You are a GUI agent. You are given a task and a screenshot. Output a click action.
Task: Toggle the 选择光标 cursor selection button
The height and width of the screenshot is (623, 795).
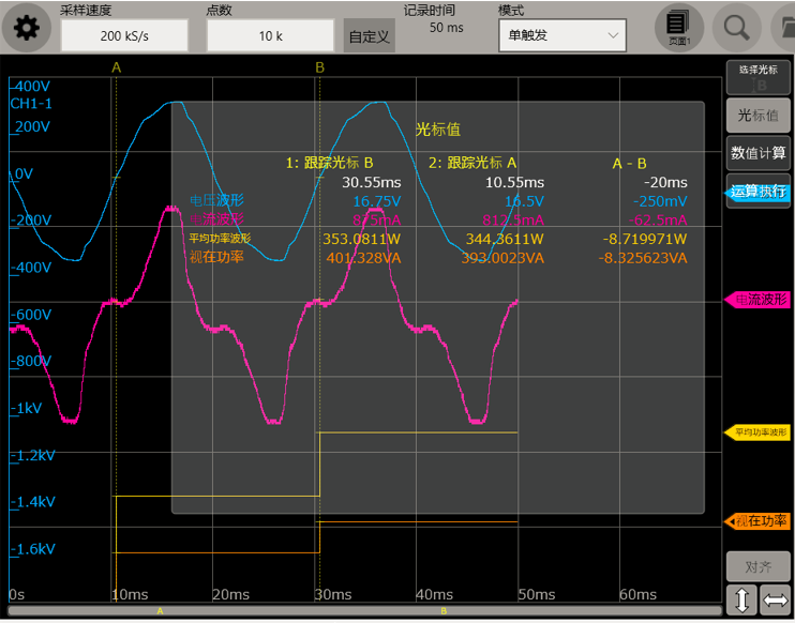click(757, 77)
